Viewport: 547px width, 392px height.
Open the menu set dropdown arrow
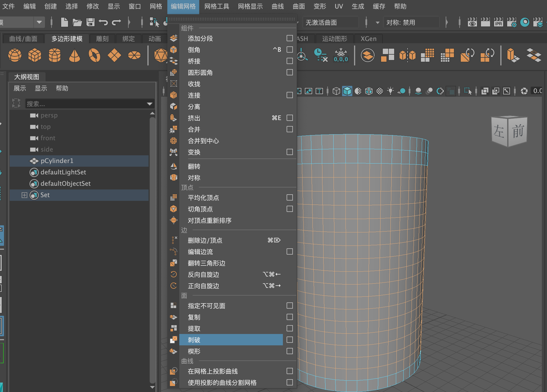(x=39, y=22)
